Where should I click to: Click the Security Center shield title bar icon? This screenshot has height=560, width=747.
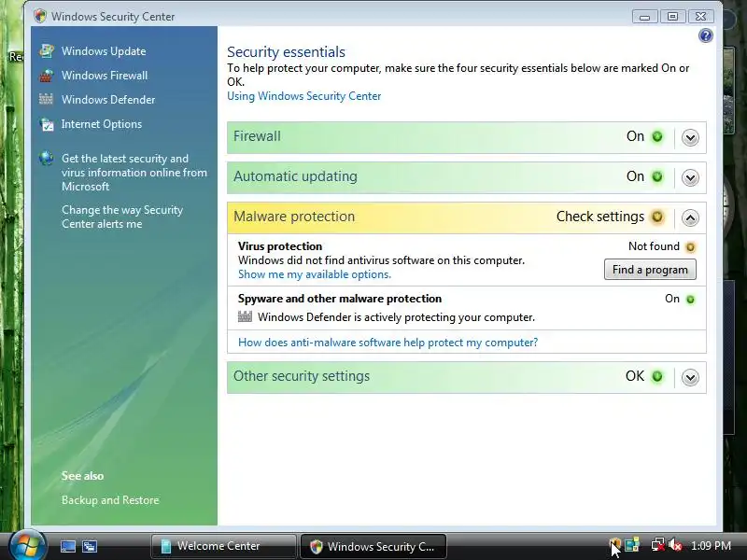tap(40, 16)
